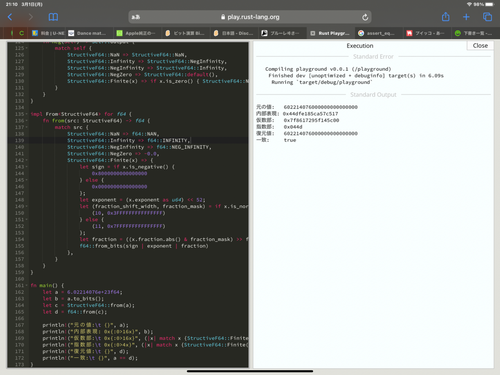Screen dimensions: 500x375
Task: Open the share sheet icon
Action: (x=446, y=17)
